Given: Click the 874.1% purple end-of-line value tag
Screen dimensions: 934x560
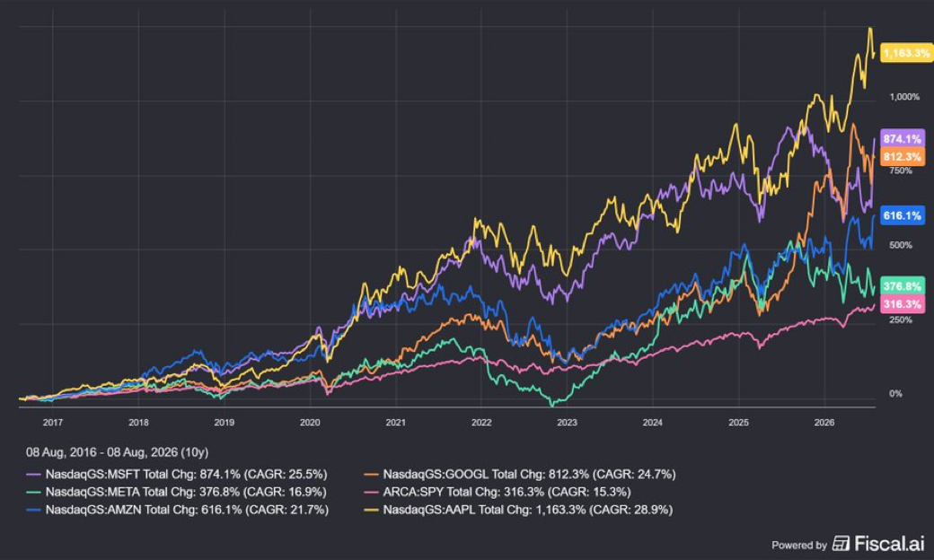Looking at the screenshot, I should point(903,139).
